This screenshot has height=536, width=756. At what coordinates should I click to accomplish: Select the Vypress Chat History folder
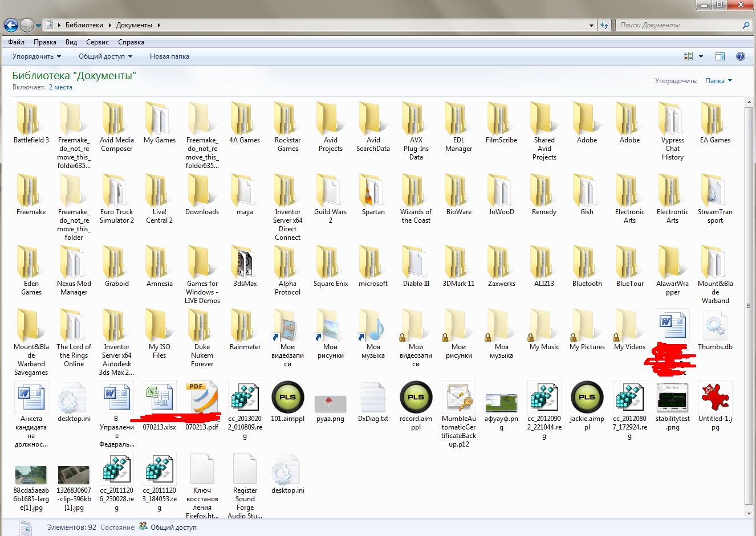(673, 131)
